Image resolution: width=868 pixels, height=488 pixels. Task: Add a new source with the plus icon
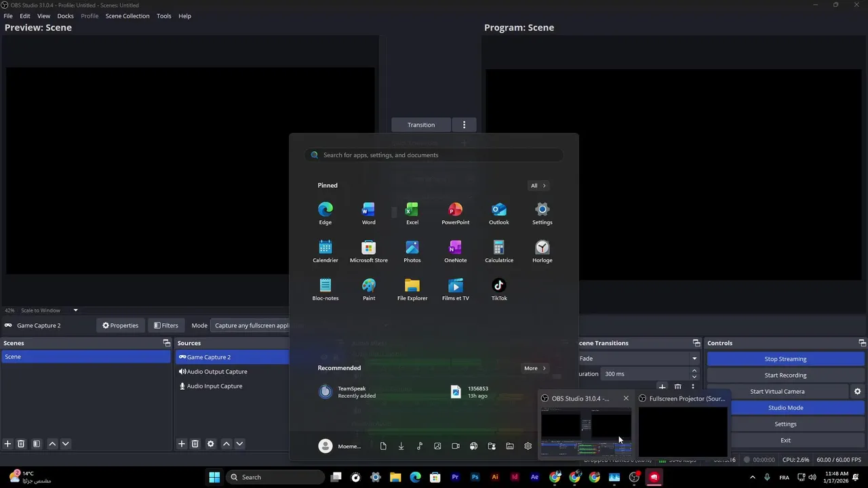182,444
